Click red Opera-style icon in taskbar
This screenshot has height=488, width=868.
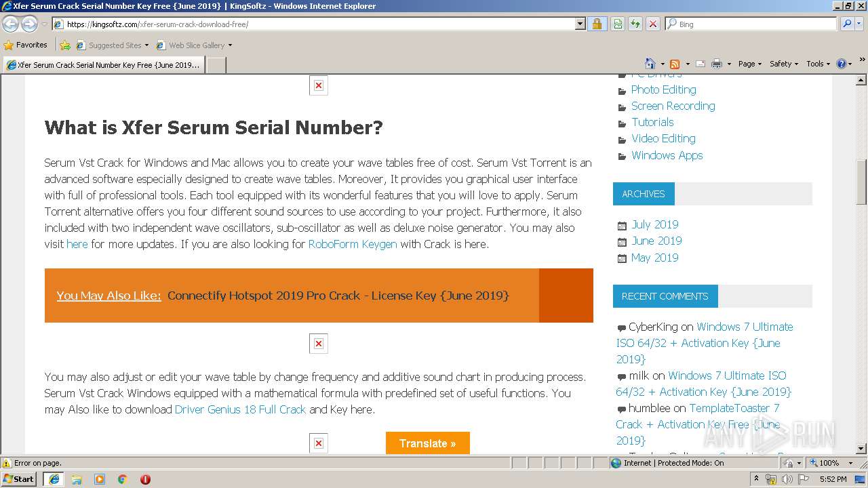click(145, 479)
